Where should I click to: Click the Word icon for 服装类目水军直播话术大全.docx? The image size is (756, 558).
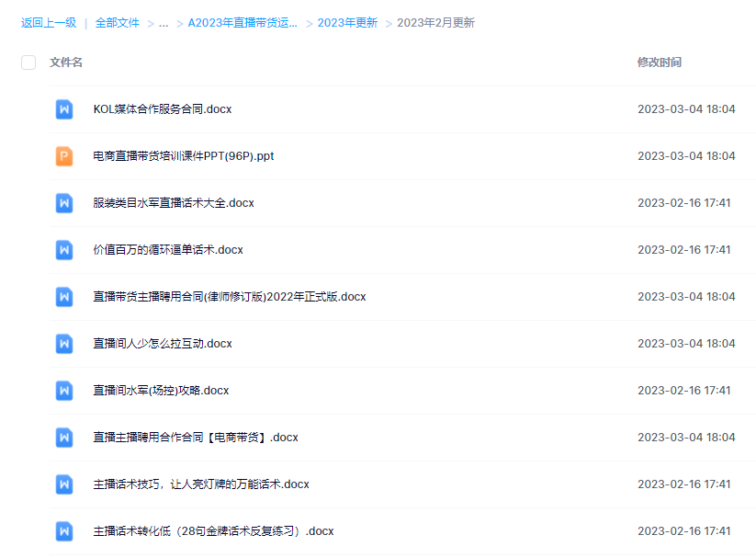pos(64,203)
